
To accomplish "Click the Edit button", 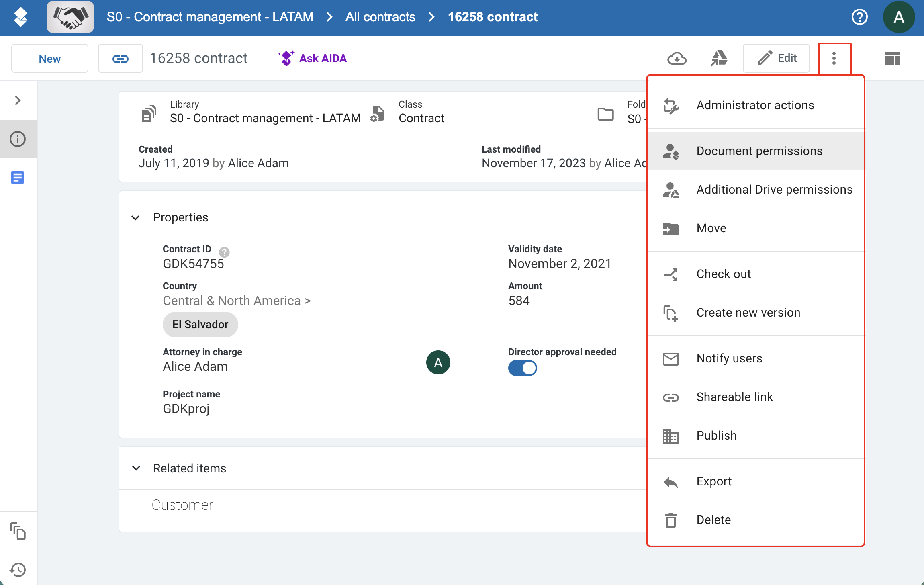I will [x=776, y=59].
